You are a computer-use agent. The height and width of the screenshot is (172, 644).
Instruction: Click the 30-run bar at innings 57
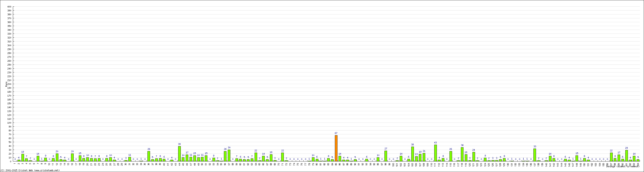[229, 155]
